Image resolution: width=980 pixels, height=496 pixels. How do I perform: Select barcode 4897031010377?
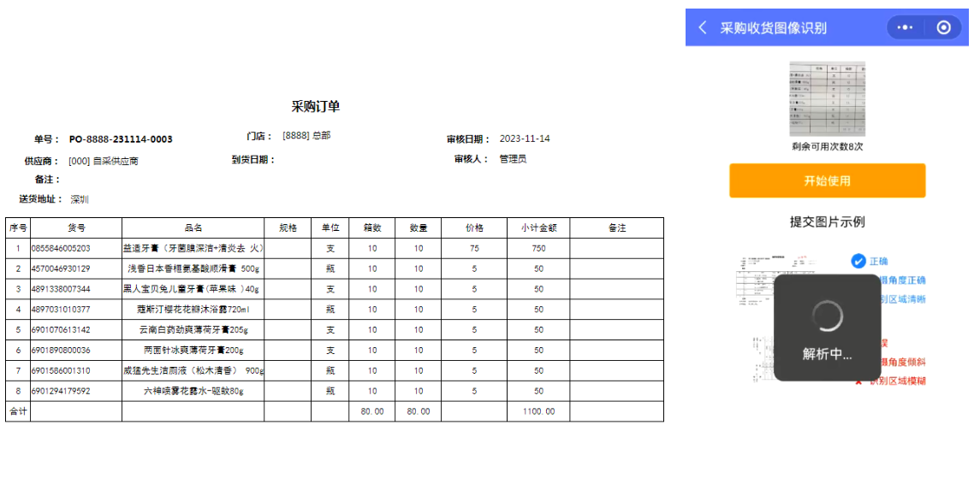(61, 310)
